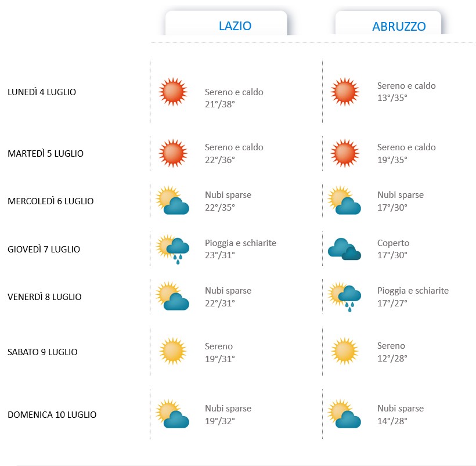Click Lazio red sun icon for Martedì 5

pos(173,153)
